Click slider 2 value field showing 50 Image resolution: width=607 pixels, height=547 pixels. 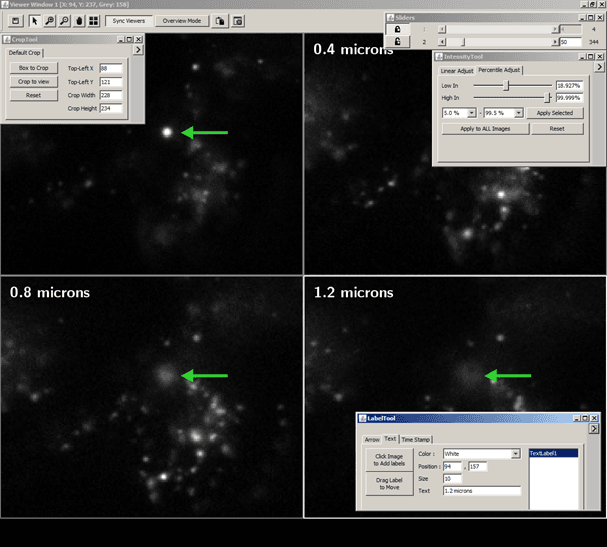click(570, 42)
